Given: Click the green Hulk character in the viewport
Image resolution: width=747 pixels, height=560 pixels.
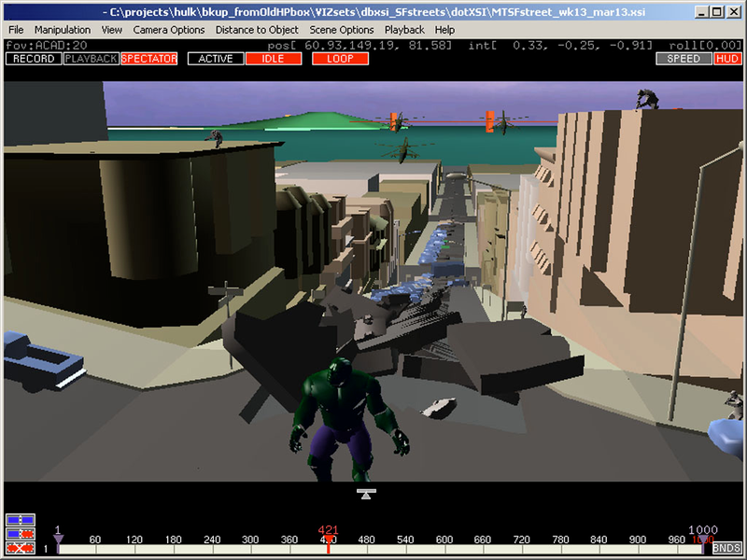Looking at the screenshot, I should (x=347, y=419).
